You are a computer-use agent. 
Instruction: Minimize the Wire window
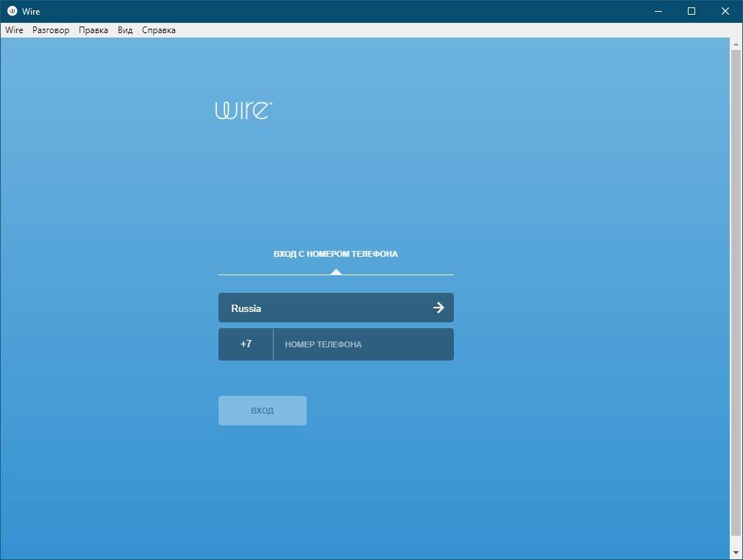pyautogui.click(x=658, y=11)
